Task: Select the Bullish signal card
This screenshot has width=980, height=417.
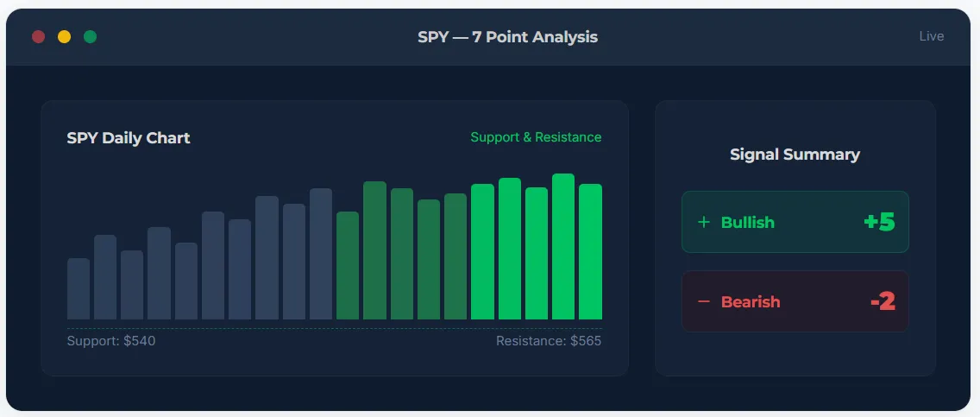Action: tap(795, 222)
